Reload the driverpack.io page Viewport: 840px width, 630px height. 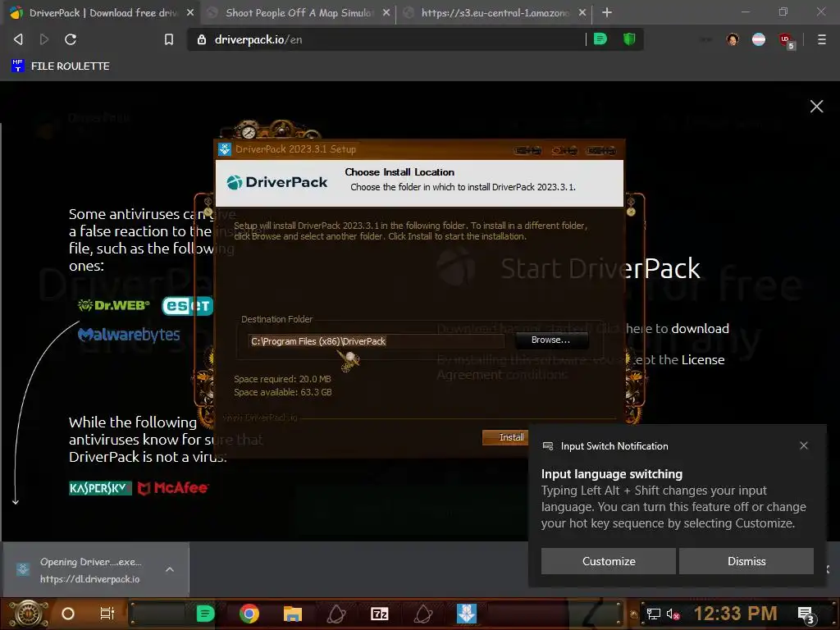click(71, 39)
